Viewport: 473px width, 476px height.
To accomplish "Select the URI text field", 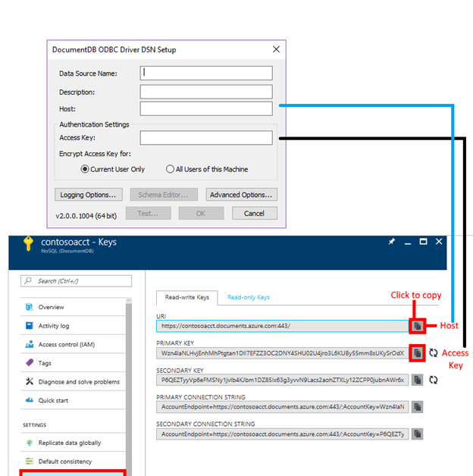I will [x=282, y=326].
